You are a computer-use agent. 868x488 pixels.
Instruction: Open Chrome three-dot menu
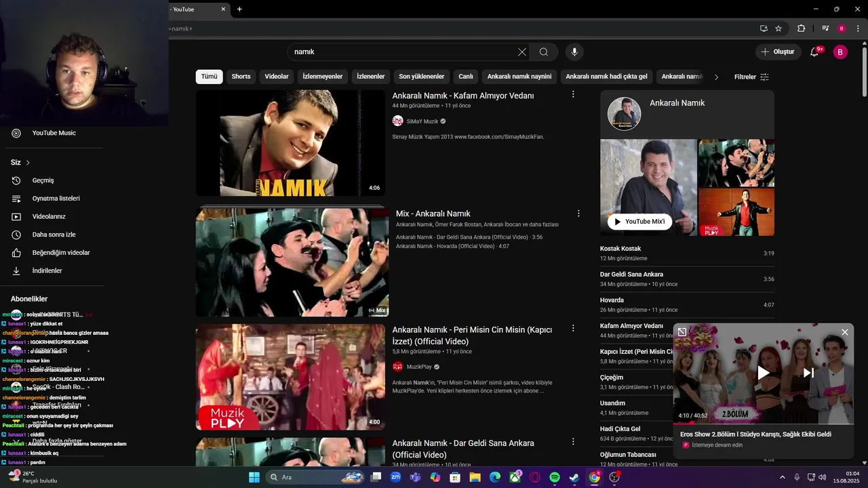[858, 28]
